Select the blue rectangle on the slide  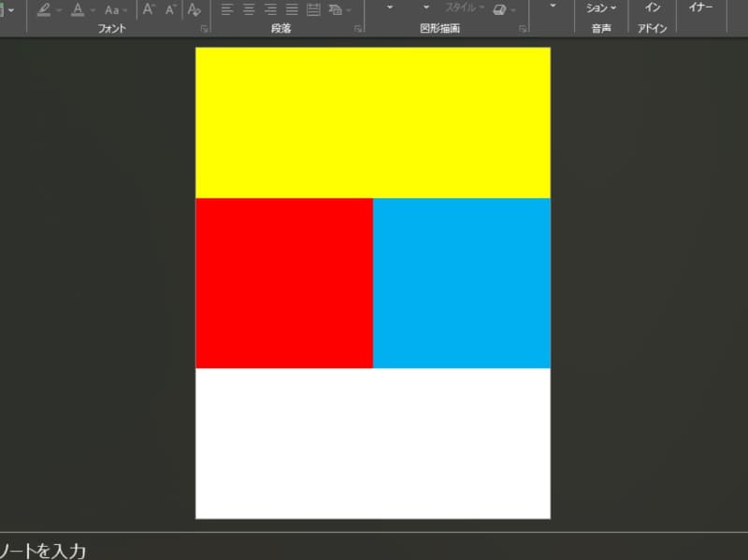point(462,283)
